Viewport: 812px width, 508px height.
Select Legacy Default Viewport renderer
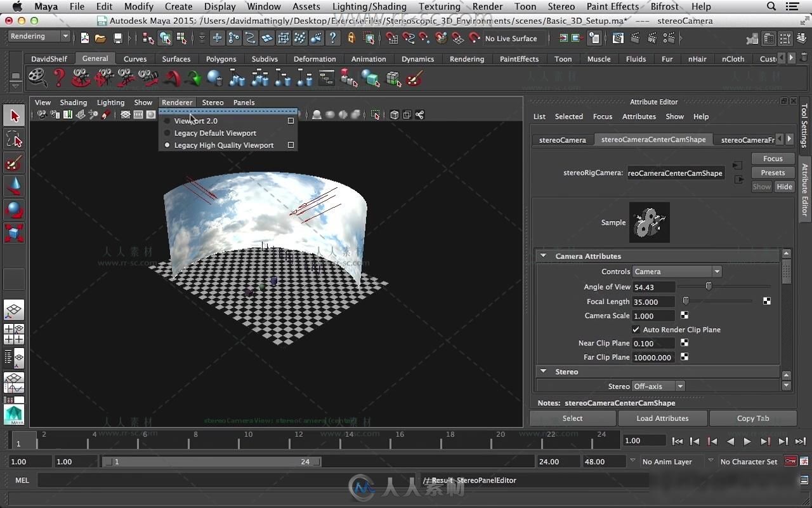point(215,133)
